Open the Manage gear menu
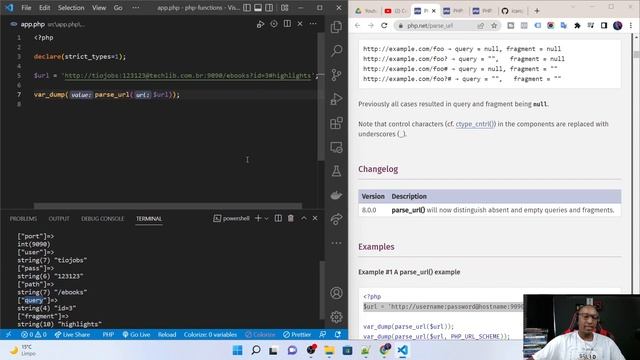 (x=336, y=317)
